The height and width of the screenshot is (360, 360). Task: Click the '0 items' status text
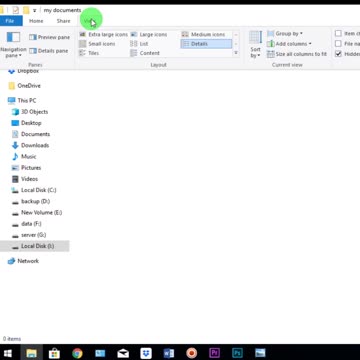tap(12, 339)
